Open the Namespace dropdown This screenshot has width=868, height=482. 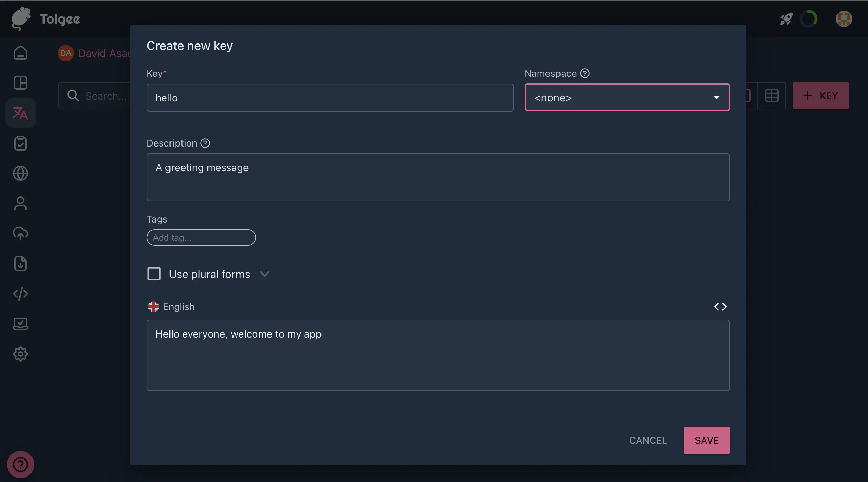627,97
